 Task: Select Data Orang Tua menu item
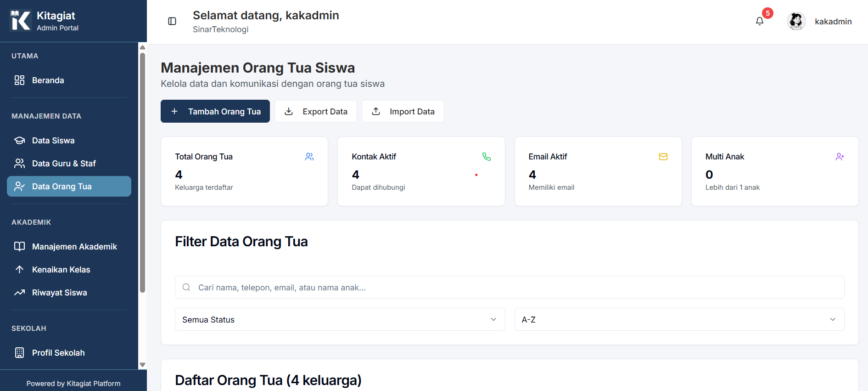tap(69, 187)
